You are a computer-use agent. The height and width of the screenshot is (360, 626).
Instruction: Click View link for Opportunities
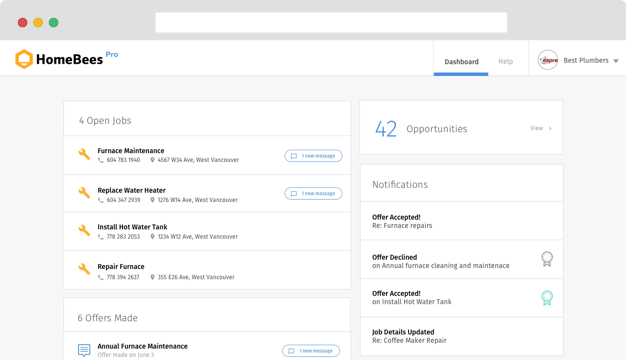pos(536,128)
